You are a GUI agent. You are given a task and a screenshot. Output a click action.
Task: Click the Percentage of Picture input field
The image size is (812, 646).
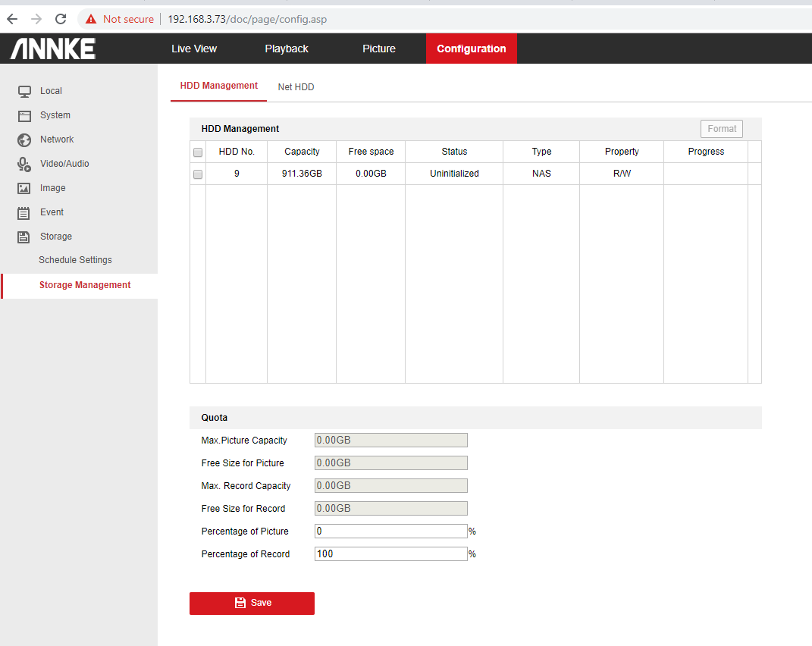pos(390,532)
